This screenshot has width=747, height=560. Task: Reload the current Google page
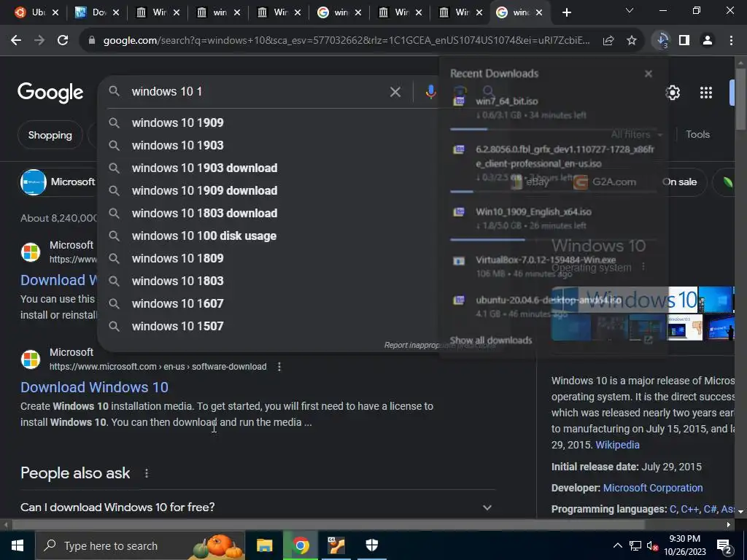pos(63,41)
